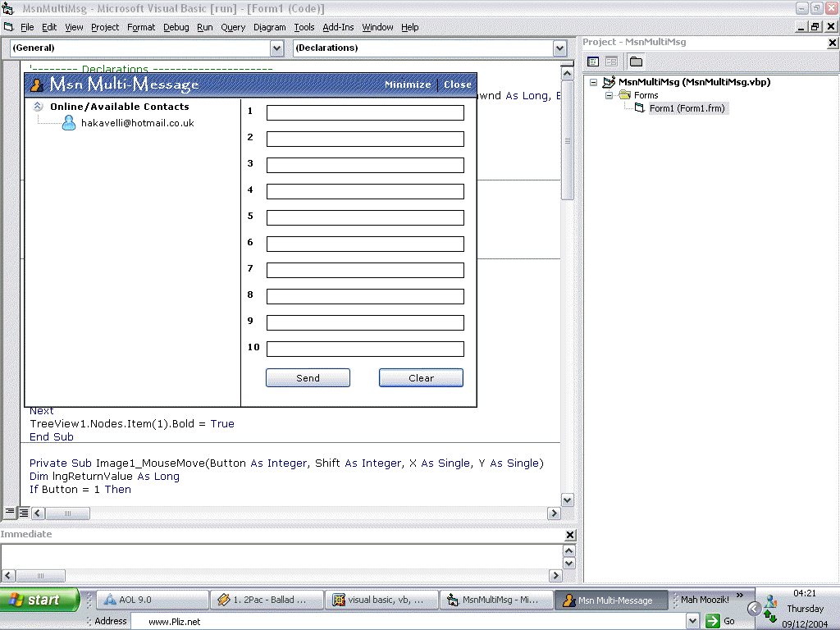Open the Add-Ins menu
This screenshot has width=840, height=630.
[338, 27]
